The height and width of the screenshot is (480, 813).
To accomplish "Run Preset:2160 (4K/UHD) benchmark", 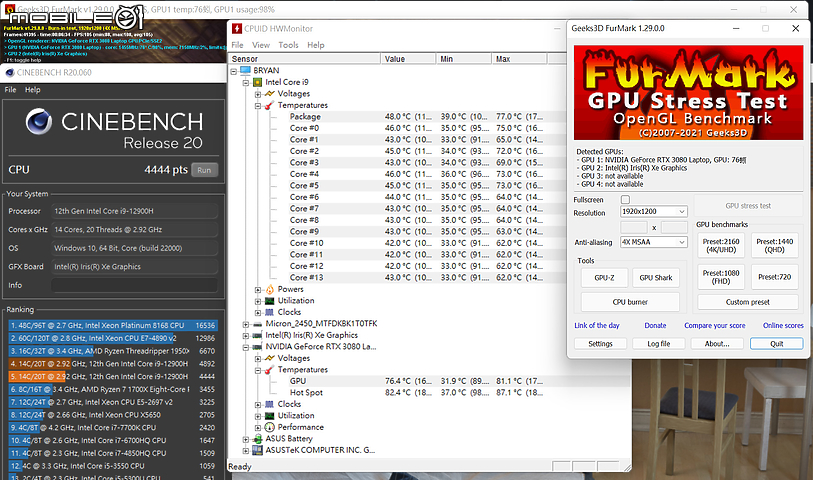I will coord(721,246).
